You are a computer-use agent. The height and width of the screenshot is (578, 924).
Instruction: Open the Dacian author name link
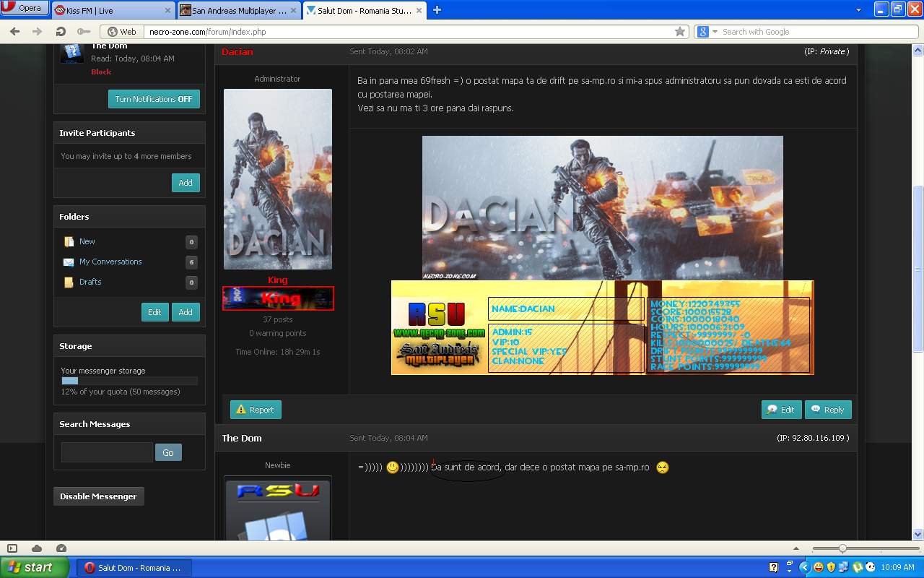pos(237,52)
